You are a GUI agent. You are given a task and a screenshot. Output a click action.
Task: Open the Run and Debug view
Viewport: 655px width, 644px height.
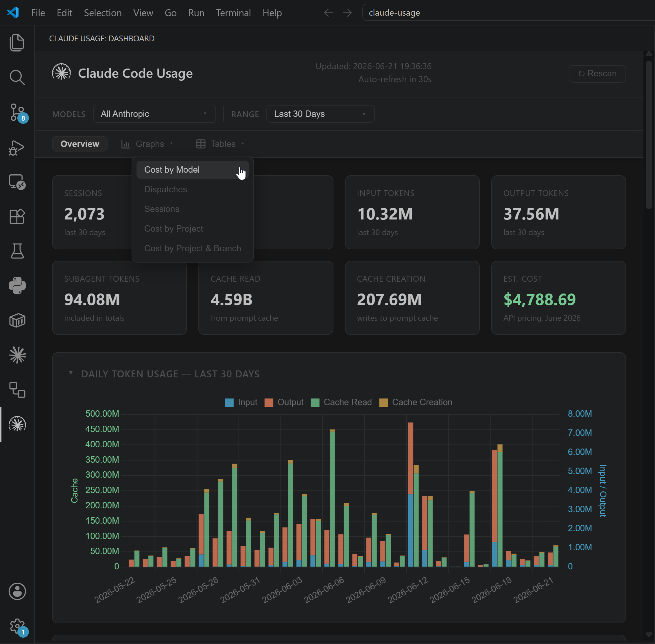17,147
